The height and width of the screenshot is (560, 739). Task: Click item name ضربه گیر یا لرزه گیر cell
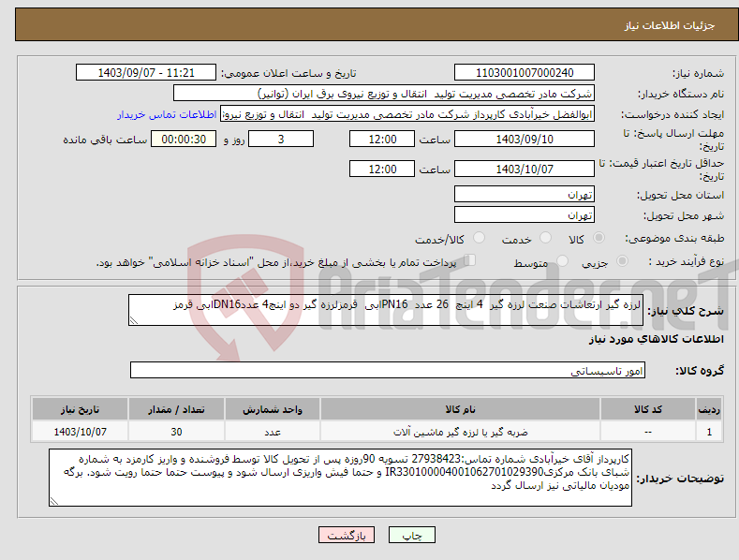point(460,432)
